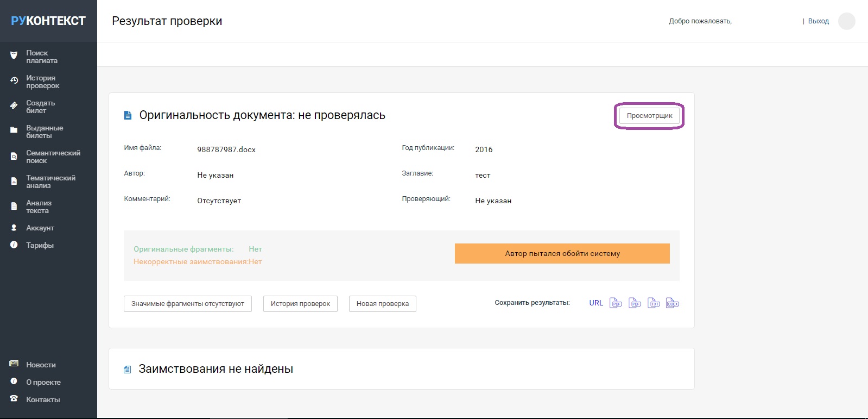Save results as DOCX file

pyautogui.click(x=673, y=303)
